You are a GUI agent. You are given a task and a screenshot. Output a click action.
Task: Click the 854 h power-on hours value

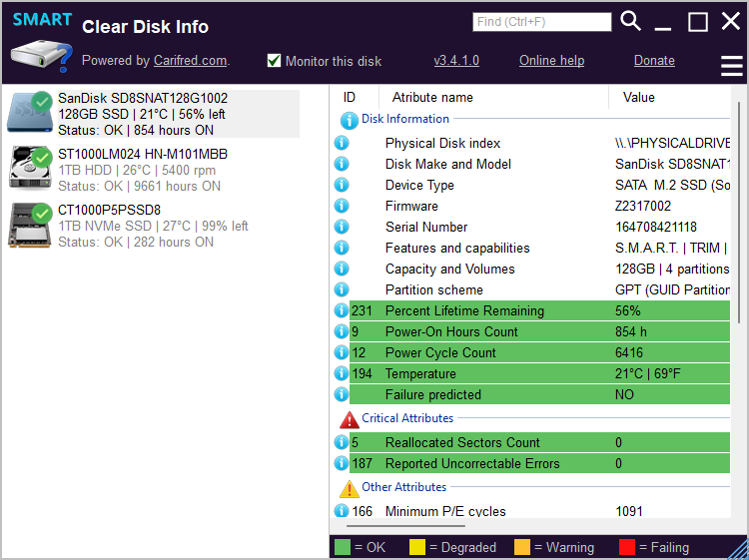(x=630, y=331)
